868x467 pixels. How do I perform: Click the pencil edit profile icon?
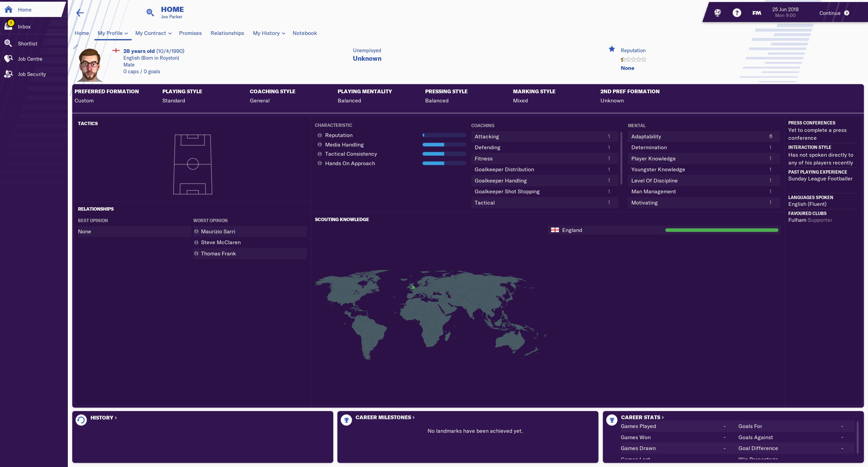[76, 47]
